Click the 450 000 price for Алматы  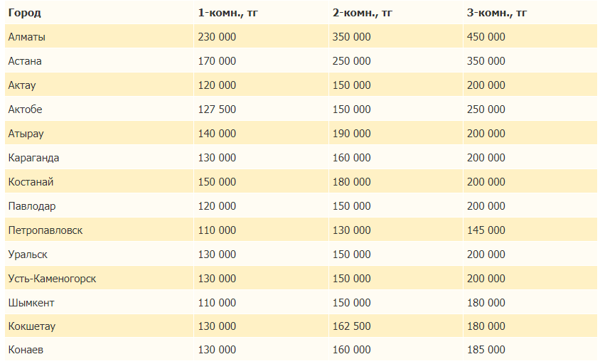pyautogui.click(x=486, y=37)
